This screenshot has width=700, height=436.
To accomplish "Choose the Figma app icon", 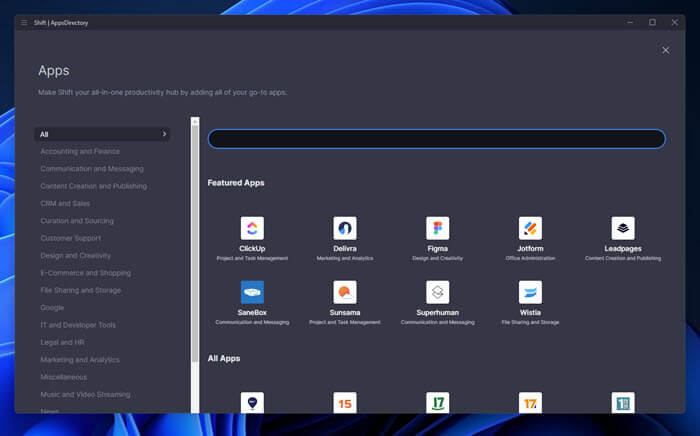I will [438, 228].
